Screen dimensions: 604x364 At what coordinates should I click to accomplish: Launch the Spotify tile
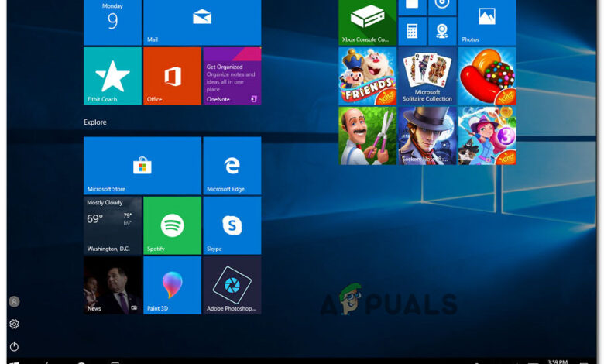point(172,225)
